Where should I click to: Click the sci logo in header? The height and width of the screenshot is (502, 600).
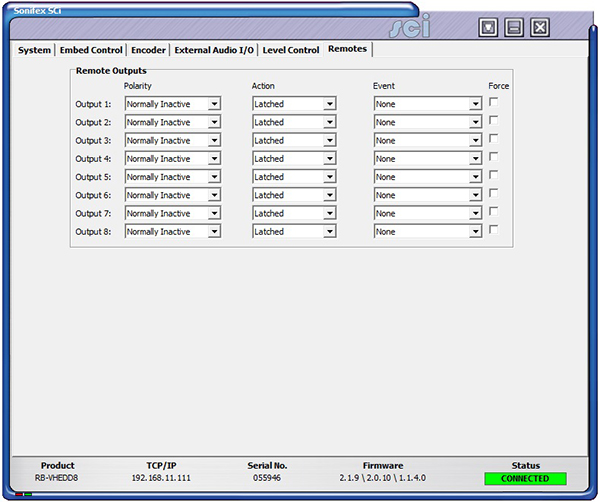click(x=410, y=28)
